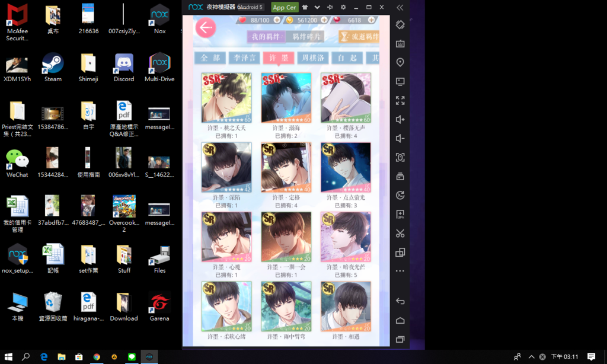Open SR card 许墨·定格

click(286, 167)
